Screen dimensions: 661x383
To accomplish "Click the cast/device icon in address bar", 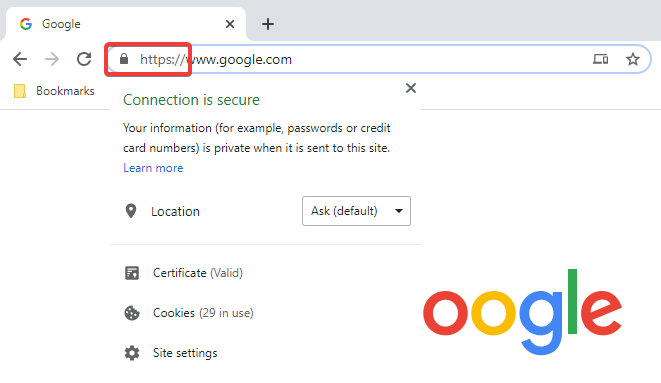I will (600, 59).
